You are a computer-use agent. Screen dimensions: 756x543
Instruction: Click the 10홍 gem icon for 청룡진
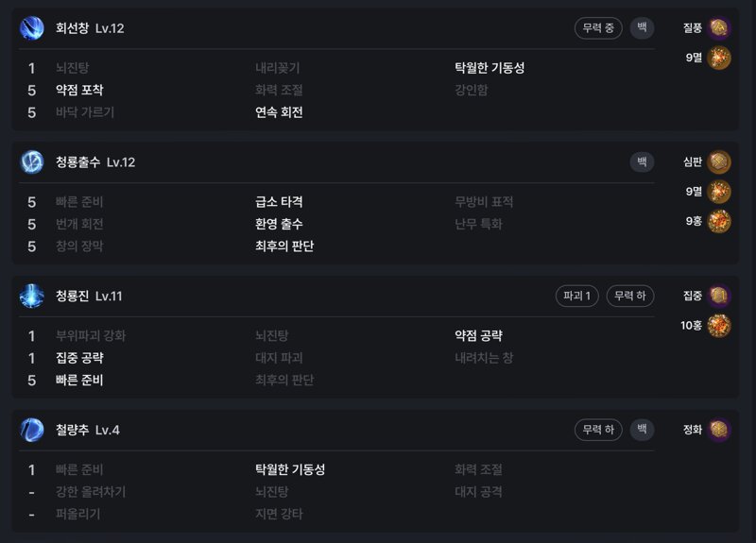719,326
